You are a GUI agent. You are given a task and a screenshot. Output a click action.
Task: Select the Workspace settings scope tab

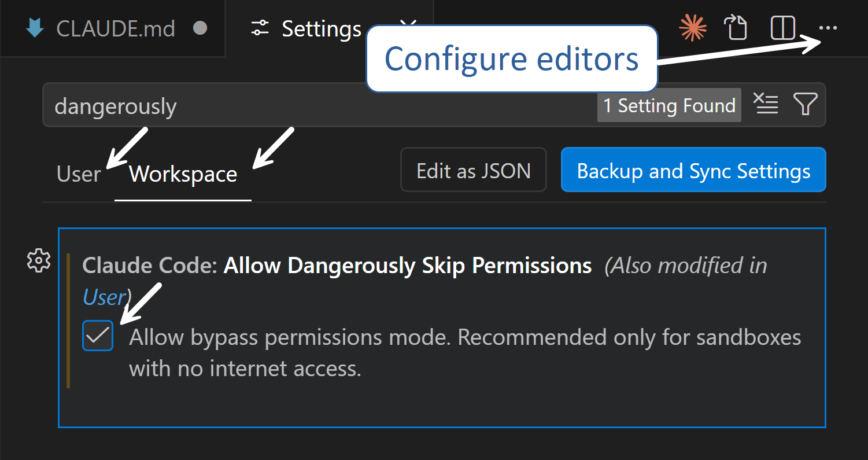[183, 174]
